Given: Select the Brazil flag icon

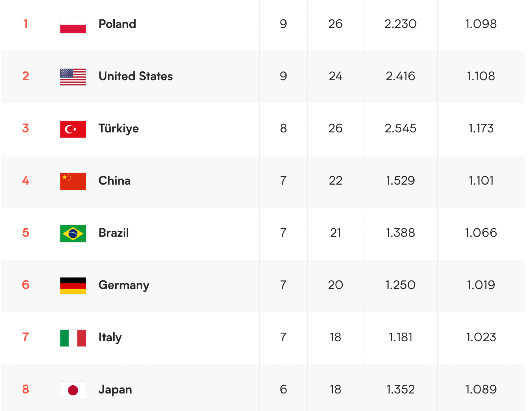Looking at the screenshot, I should tap(73, 233).
